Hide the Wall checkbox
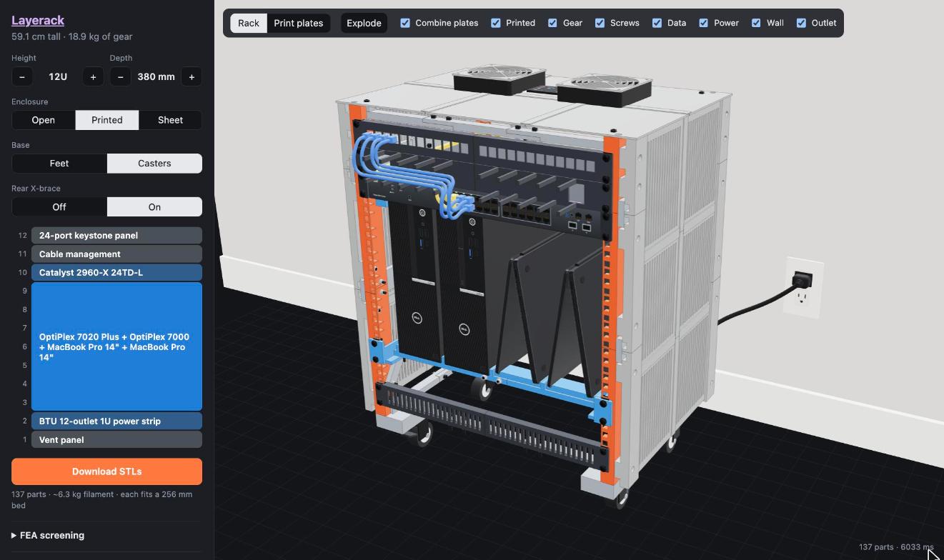The height and width of the screenshot is (560, 944). click(x=756, y=23)
